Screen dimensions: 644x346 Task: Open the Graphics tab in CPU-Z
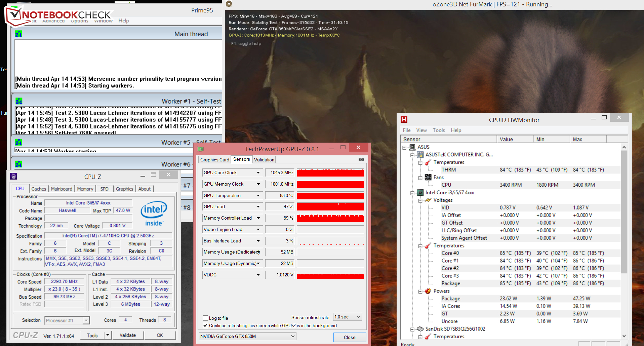(125, 189)
